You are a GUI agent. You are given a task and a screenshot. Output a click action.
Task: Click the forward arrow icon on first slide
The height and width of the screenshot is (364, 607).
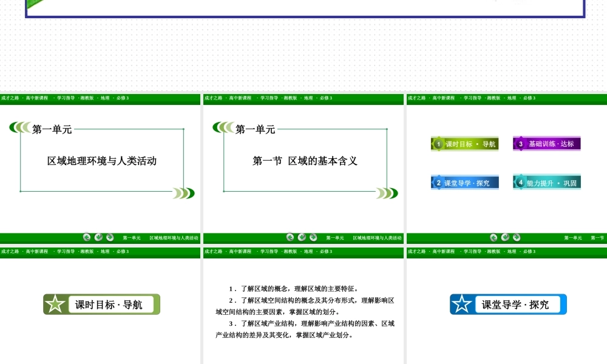coord(110,237)
